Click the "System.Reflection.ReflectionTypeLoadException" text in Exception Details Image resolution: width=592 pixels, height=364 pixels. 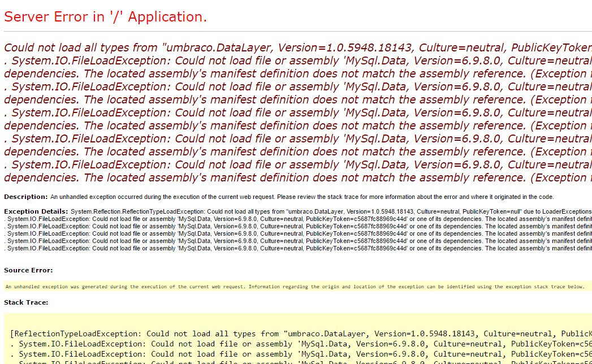point(138,211)
